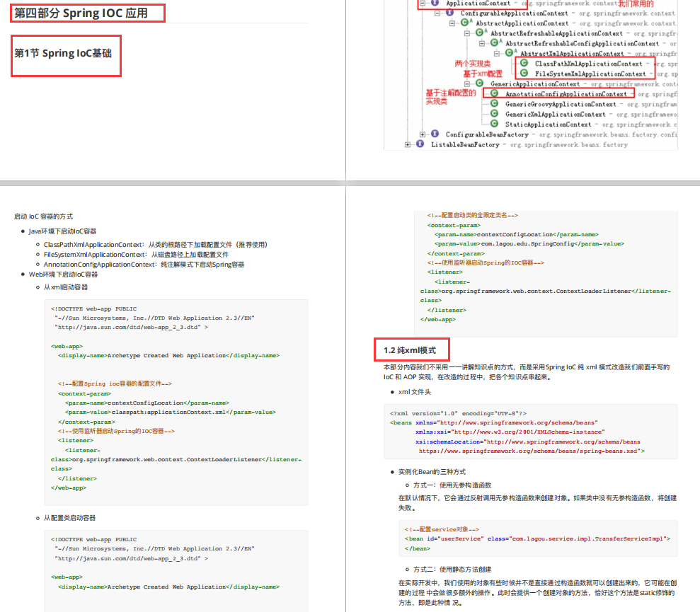
Task: Select the ConfigurableBeanFactory tree row label
Action: [487, 135]
